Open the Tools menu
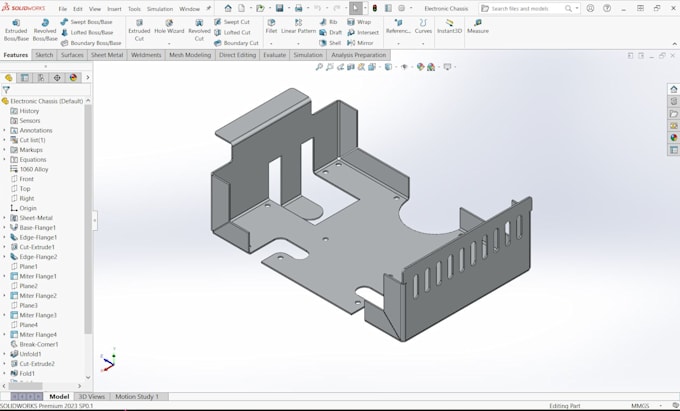 pyautogui.click(x=134, y=9)
